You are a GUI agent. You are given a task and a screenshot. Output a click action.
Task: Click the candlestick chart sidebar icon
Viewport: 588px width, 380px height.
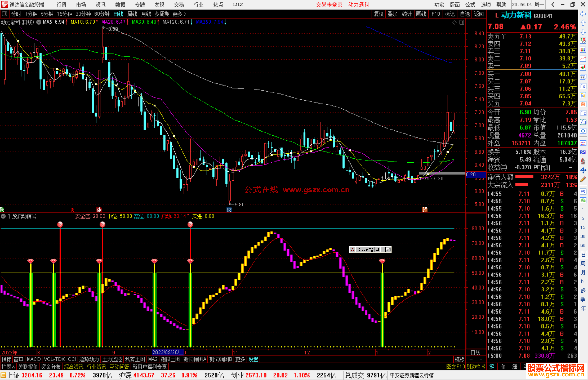click(x=583, y=67)
